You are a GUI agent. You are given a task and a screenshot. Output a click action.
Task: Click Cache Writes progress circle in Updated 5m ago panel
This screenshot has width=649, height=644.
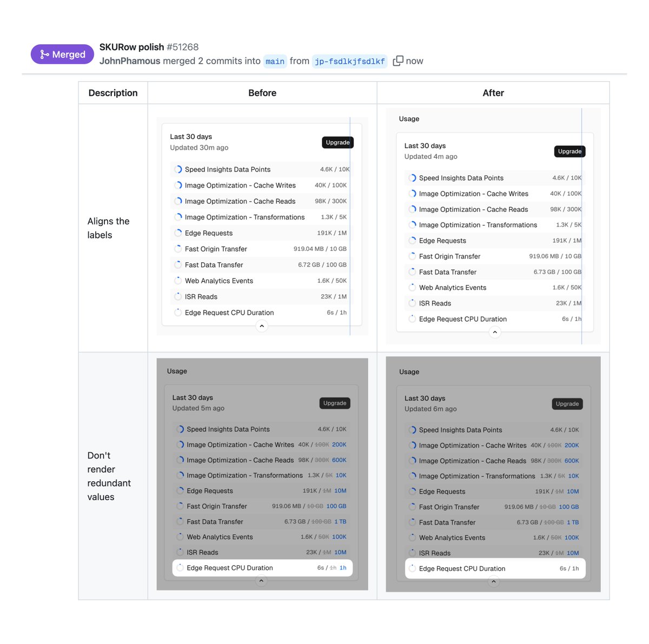[180, 444]
